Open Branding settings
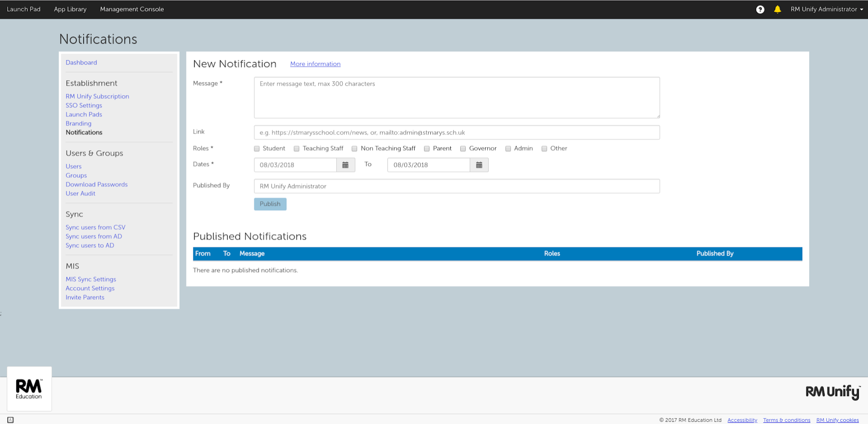Image resolution: width=868 pixels, height=424 pixels. pyautogui.click(x=78, y=123)
